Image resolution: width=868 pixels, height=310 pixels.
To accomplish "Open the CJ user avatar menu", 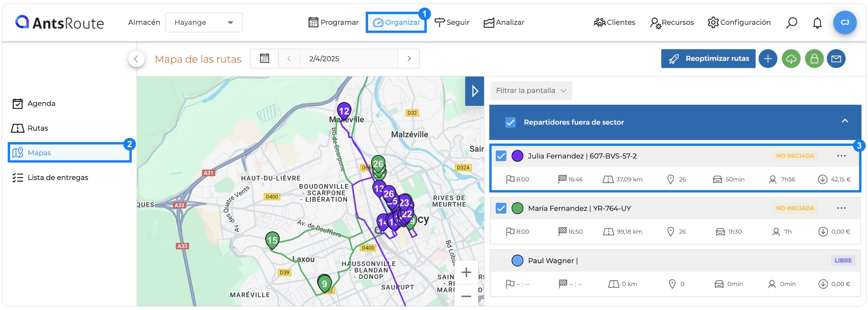I will click(845, 22).
